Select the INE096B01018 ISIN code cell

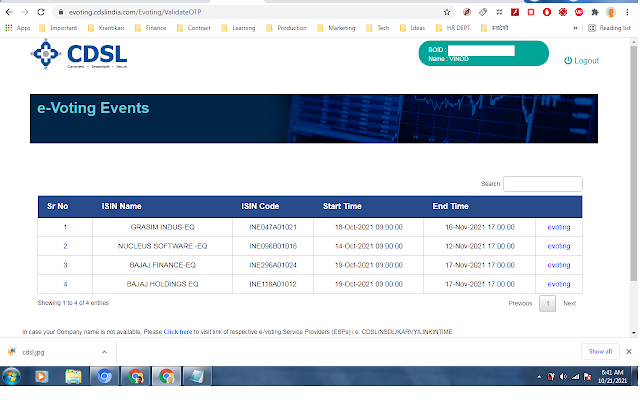tap(273, 246)
